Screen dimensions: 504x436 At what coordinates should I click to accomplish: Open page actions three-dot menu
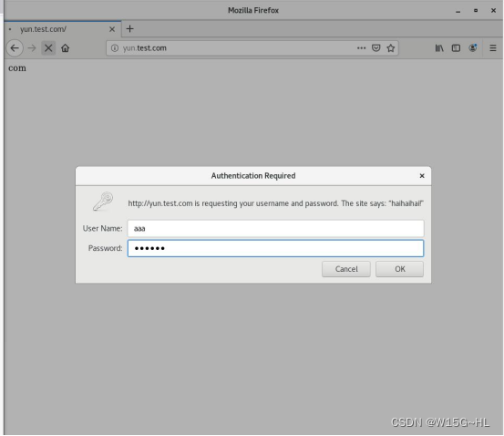[361, 48]
